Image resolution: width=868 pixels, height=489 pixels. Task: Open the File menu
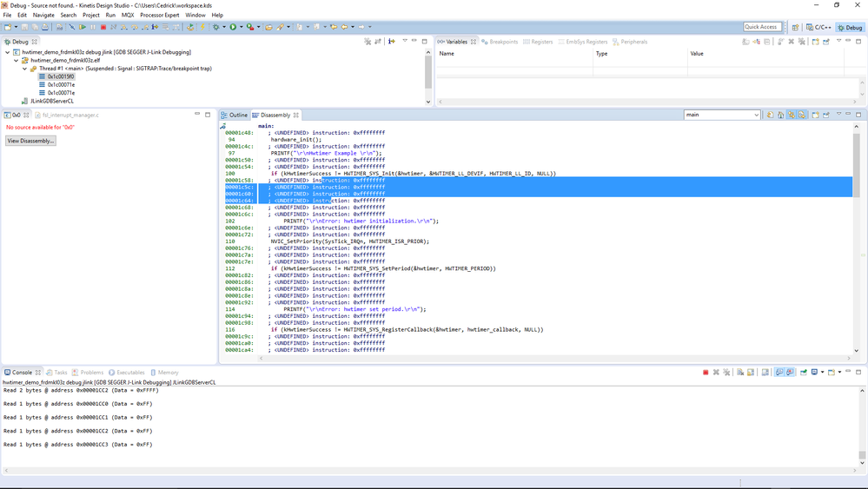coord(7,15)
